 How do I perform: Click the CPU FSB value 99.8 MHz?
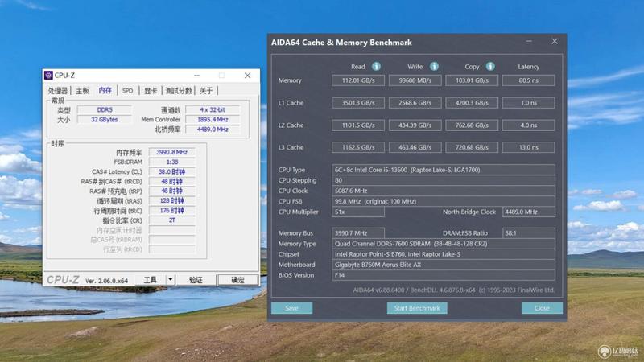click(444, 201)
